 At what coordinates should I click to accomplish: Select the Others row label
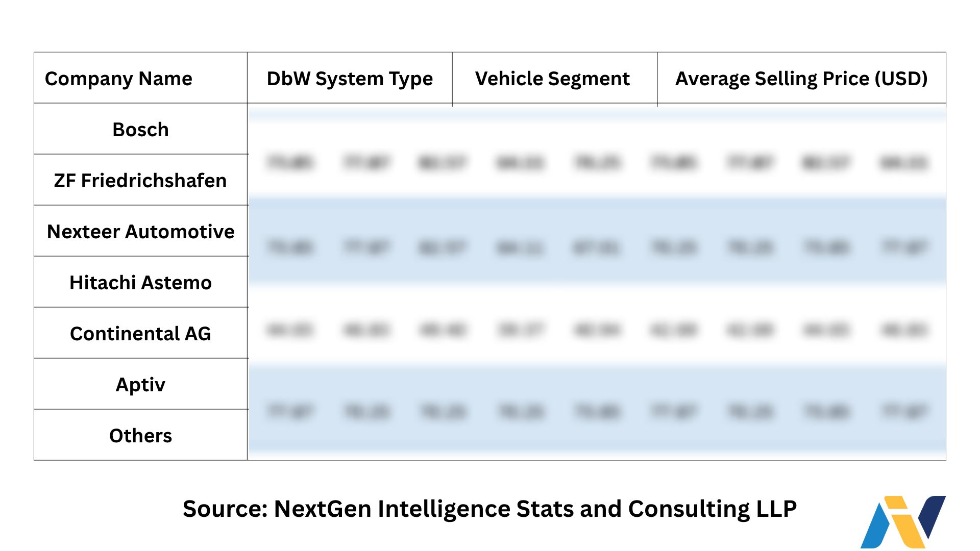tap(140, 436)
